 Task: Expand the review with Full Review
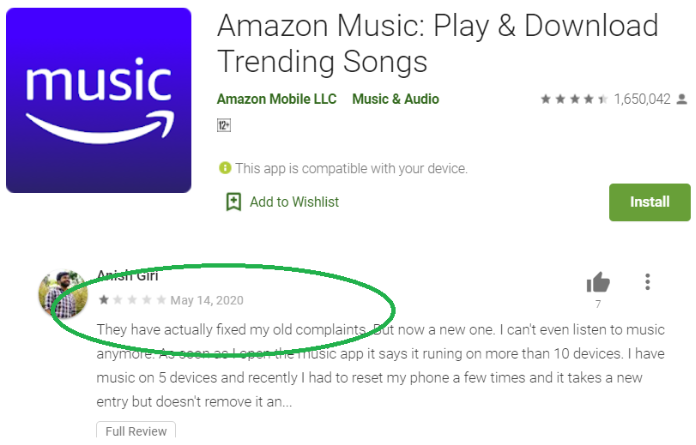tap(136, 431)
